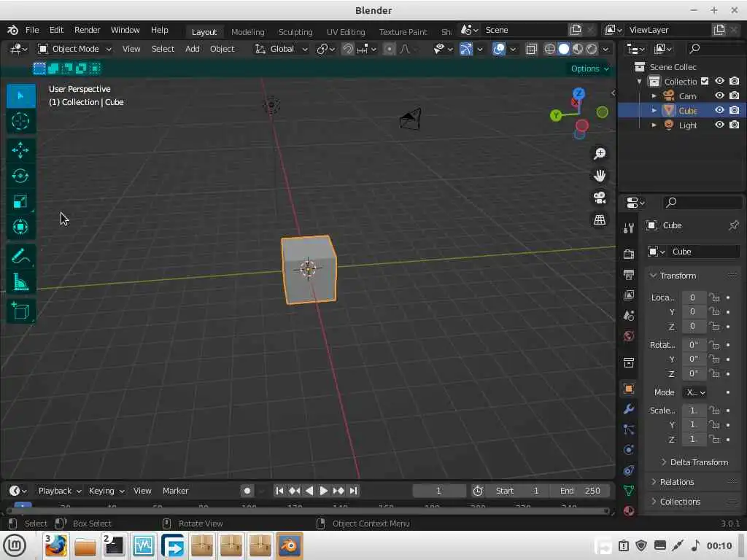Select the Transform tool
This screenshot has width=747, height=560.
[20, 227]
